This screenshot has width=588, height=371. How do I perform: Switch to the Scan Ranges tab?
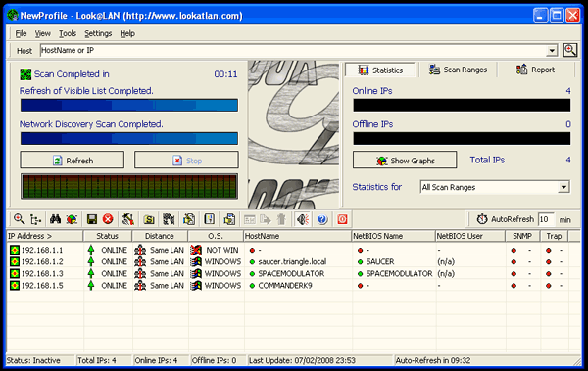tap(458, 70)
